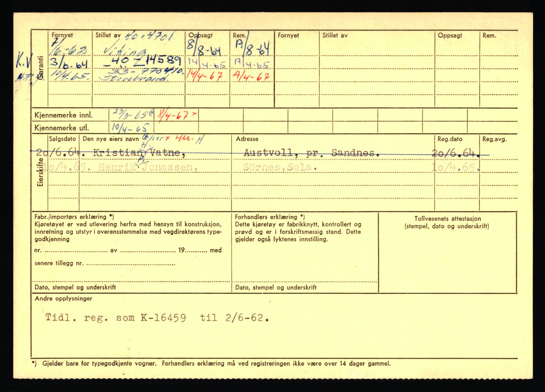
Task: Click the text Tidl. reg. som K-16459 til 2/6-62.
Action: click(x=157, y=318)
